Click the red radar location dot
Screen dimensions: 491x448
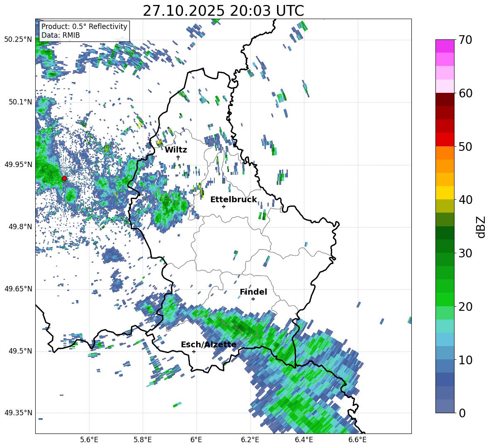(x=64, y=179)
